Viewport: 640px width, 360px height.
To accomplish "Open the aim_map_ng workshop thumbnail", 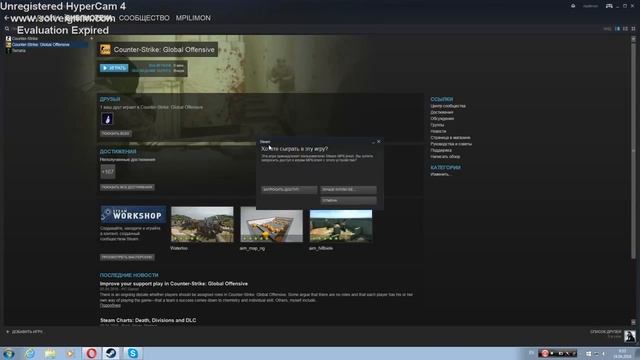I will [x=271, y=224].
